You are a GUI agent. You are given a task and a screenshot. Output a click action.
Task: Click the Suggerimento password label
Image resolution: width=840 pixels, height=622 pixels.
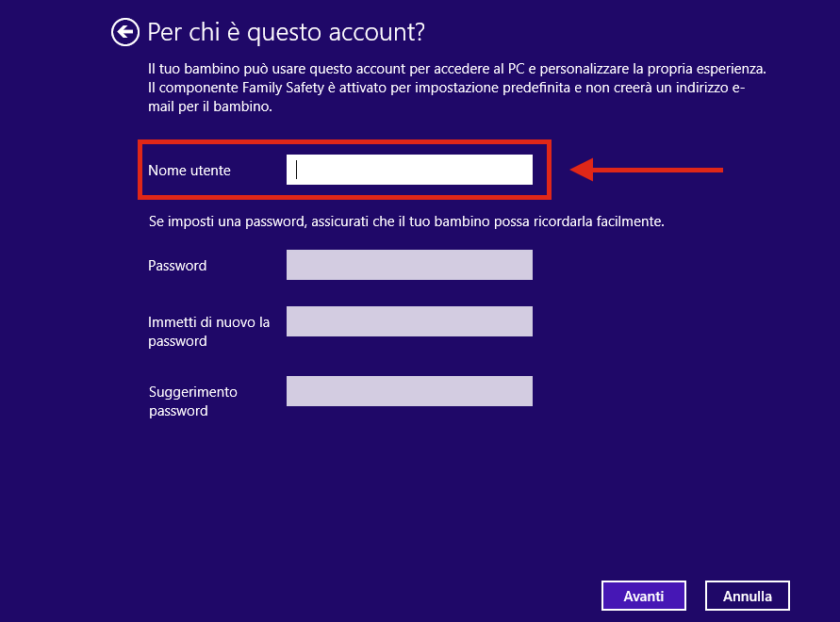pos(193,401)
